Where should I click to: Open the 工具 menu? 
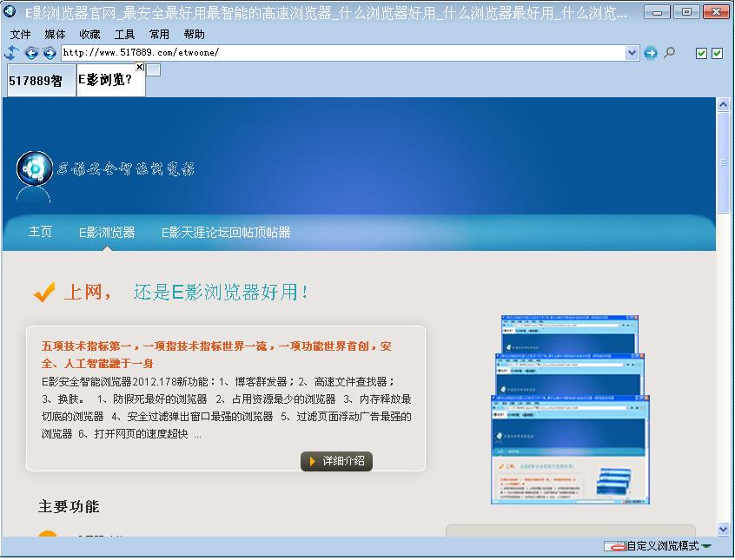click(124, 34)
